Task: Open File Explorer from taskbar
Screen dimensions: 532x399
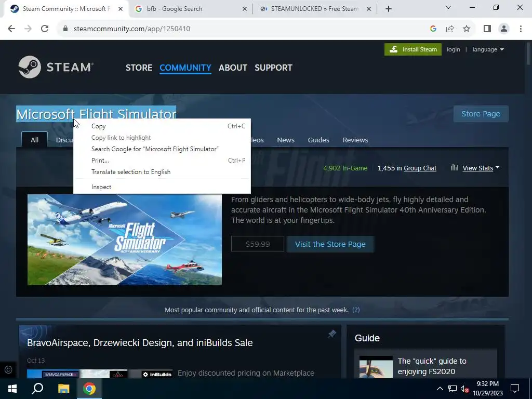Action: [63, 389]
